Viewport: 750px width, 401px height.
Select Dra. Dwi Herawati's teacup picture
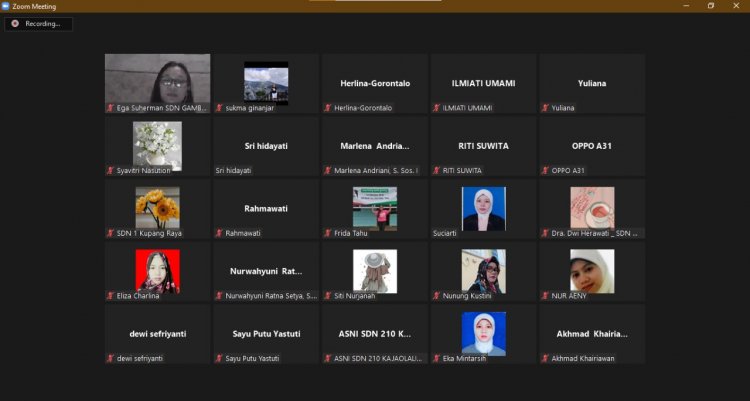tap(592, 208)
